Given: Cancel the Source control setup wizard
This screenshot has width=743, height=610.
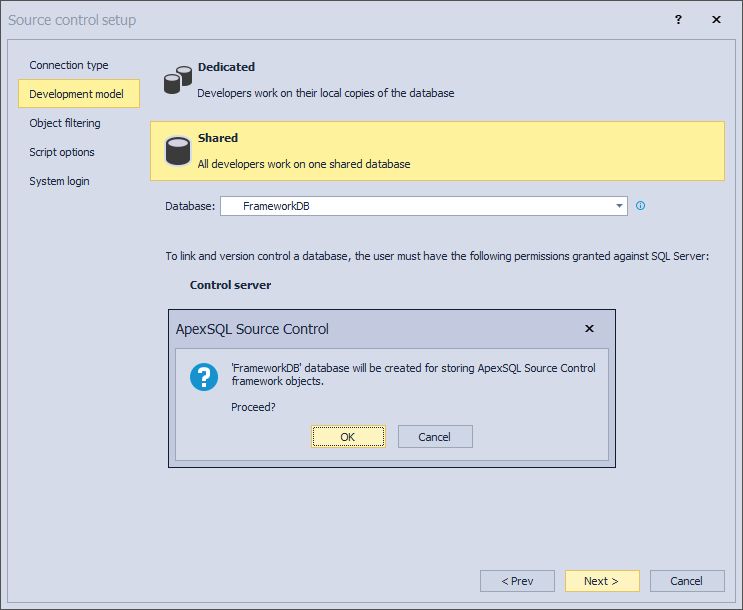Looking at the screenshot, I should (687, 581).
